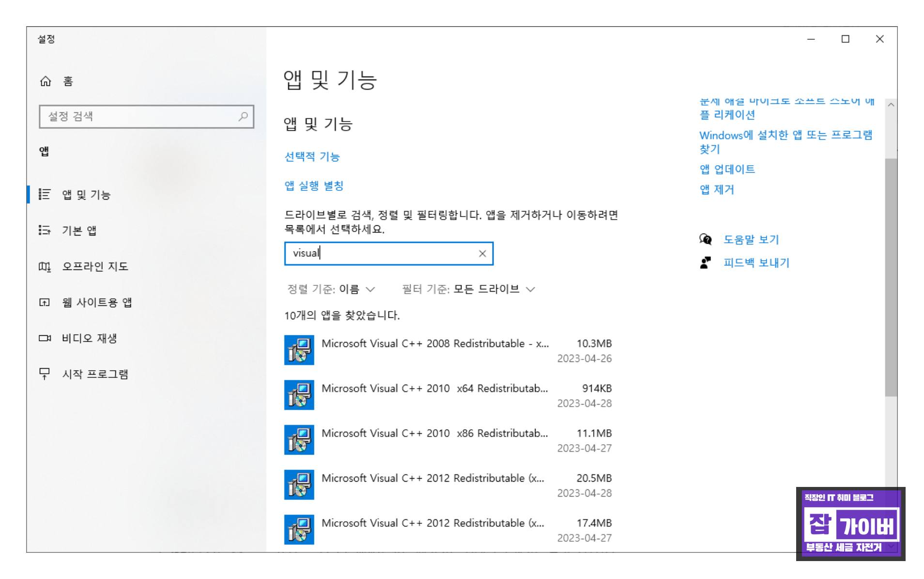Image resolution: width=924 pixels, height=579 pixels.
Task: Open the 앱 제거 link
Action: [717, 189]
